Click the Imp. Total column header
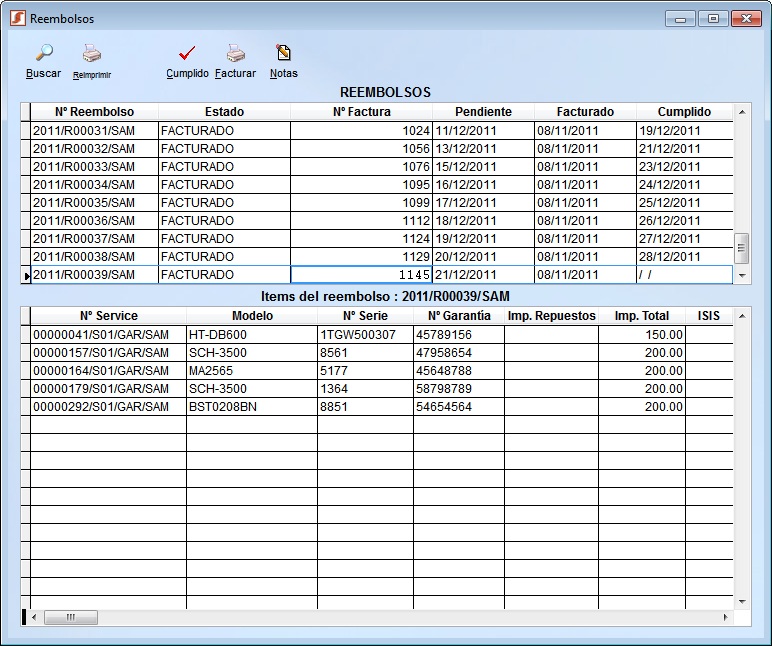This screenshot has height=646, width=772. point(641,316)
